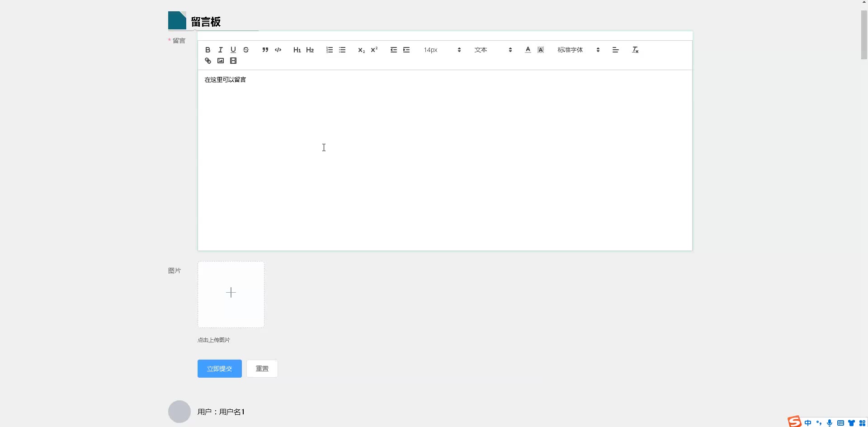Click the 重置 reset button
Screen dimensions: 868x427
pyautogui.click(x=262, y=369)
